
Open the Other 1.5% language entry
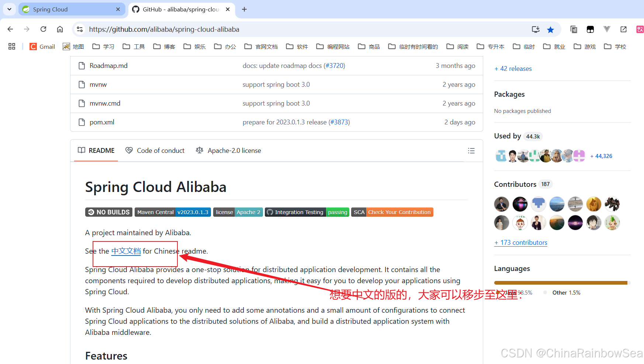tap(562, 293)
